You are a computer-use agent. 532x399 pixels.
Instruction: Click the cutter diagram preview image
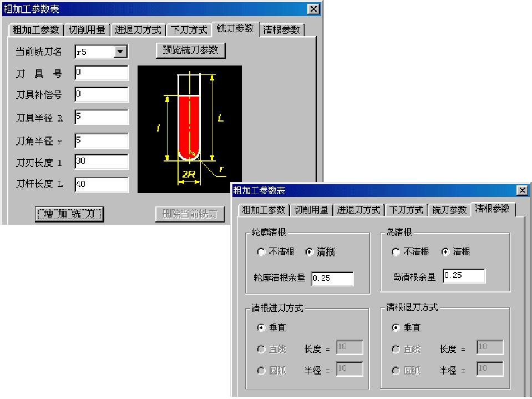tap(190, 129)
